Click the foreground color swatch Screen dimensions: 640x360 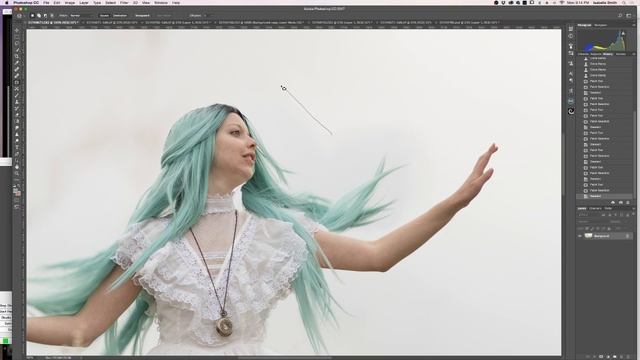(x=16, y=190)
